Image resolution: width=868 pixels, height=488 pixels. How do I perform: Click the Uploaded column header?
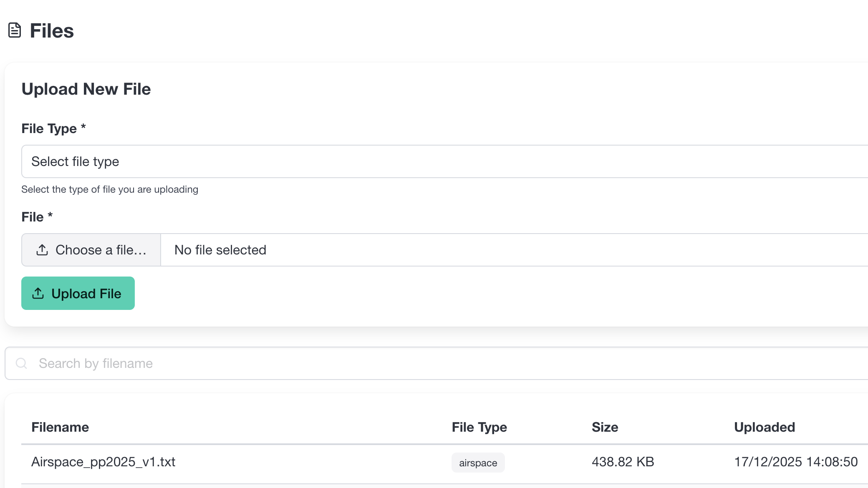pyautogui.click(x=764, y=427)
